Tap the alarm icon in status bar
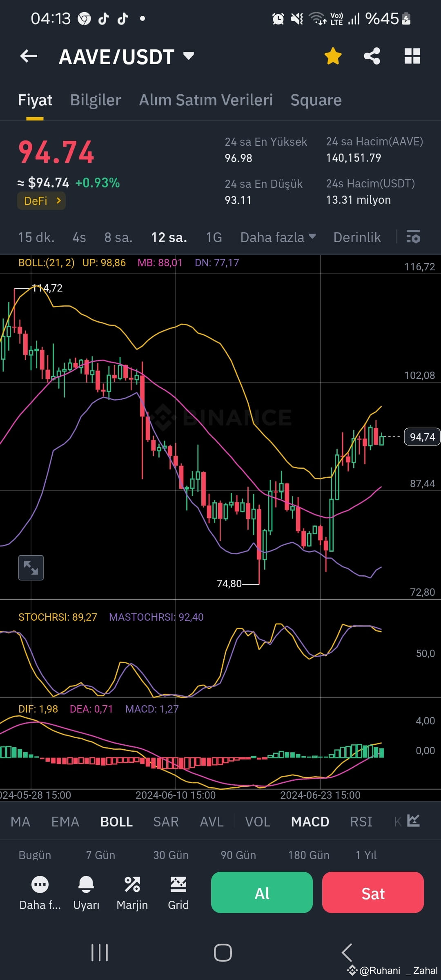The width and height of the screenshot is (441, 980). tap(278, 19)
